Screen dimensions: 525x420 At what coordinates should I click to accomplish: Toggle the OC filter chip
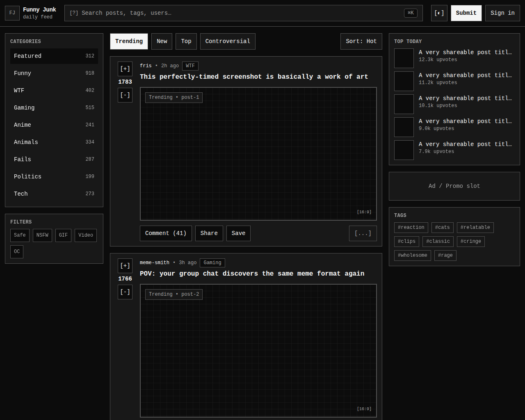tap(17, 252)
